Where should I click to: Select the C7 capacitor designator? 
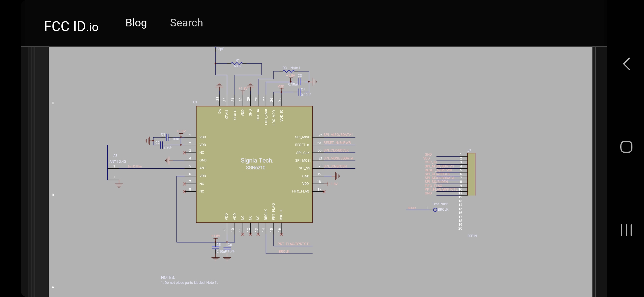[303, 89]
